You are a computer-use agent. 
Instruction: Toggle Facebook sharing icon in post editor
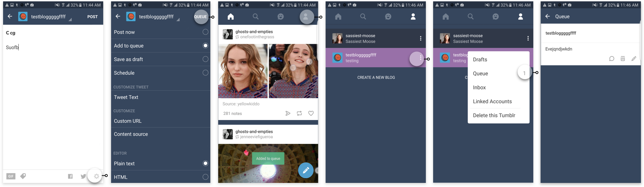(70, 176)
